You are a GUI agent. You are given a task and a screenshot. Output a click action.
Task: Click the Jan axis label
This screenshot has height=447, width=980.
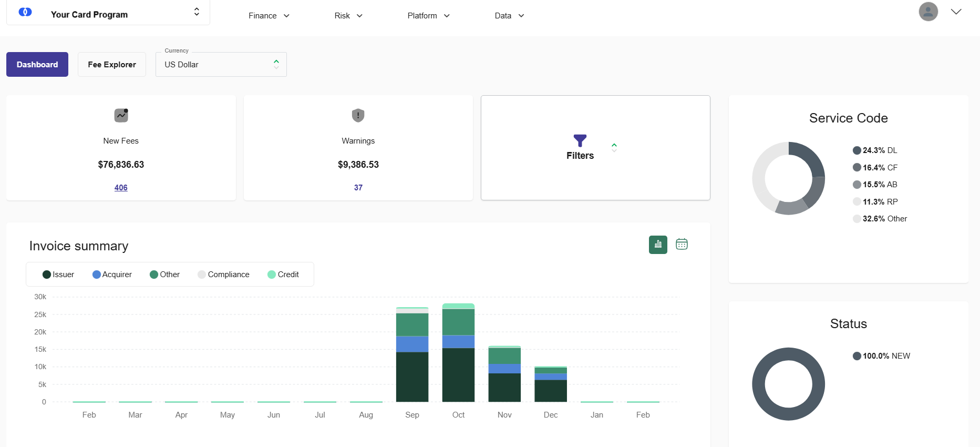point(596,415)
